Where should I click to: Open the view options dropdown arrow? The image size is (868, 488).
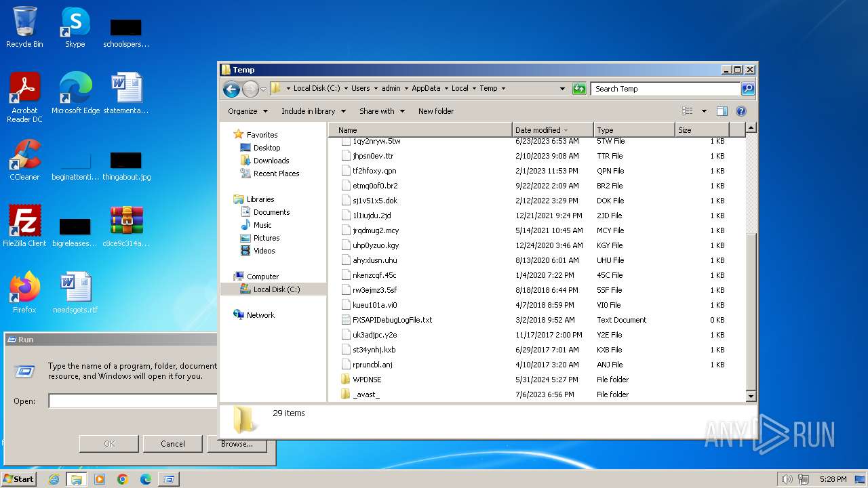tap(704, 111)
